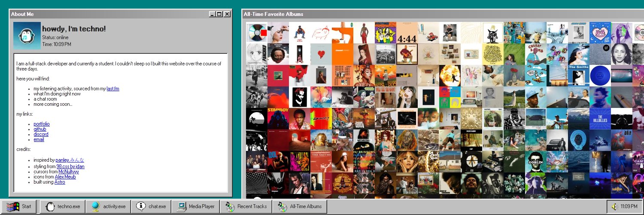Open the In Rainbows album cover
Image resolution: width=644 pixels, height=215 pixels.
click(x=364, y=162)
